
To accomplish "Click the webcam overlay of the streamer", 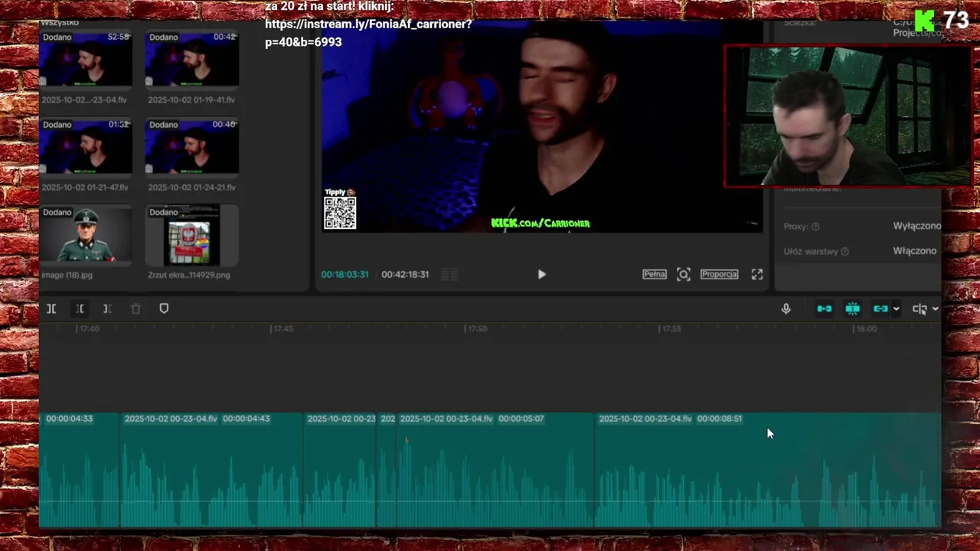I will pyautogui.click(x=848, y=116).
